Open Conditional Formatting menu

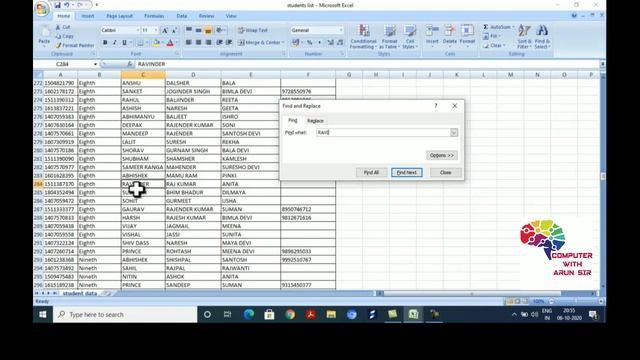click(363, 37)
